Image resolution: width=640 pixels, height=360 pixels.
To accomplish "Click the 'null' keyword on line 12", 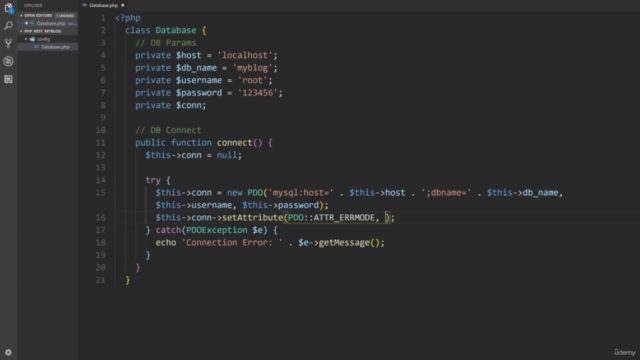I will click(x=227, y=155).
